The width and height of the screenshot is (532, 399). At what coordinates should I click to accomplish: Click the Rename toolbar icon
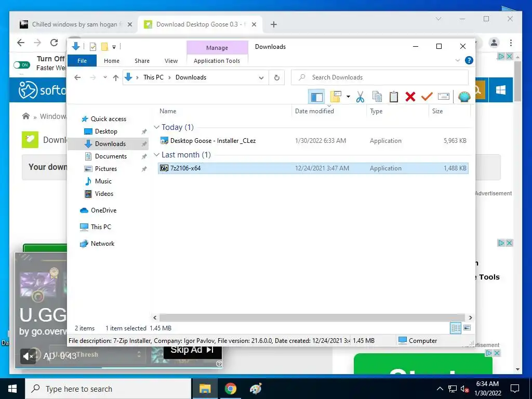(444, 97)
